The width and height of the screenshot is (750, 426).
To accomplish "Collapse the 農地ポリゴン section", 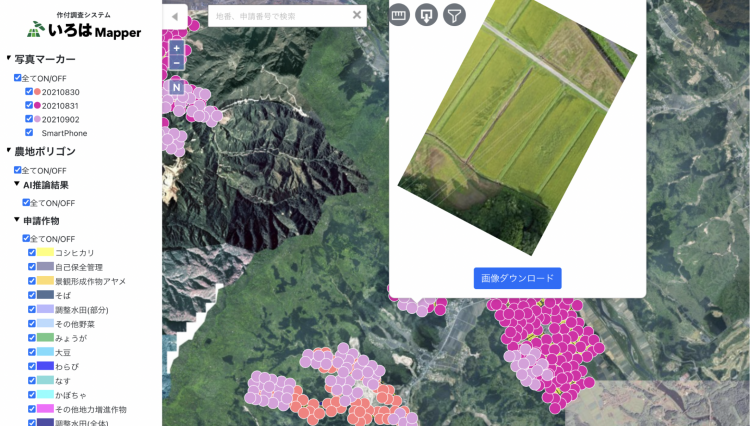I will (x=9, y=150).
